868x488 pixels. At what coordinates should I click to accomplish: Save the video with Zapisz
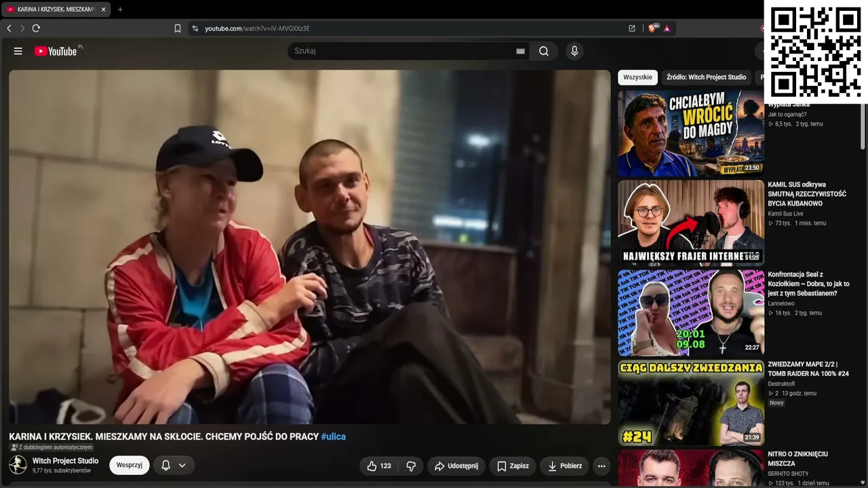pos(513,466)
